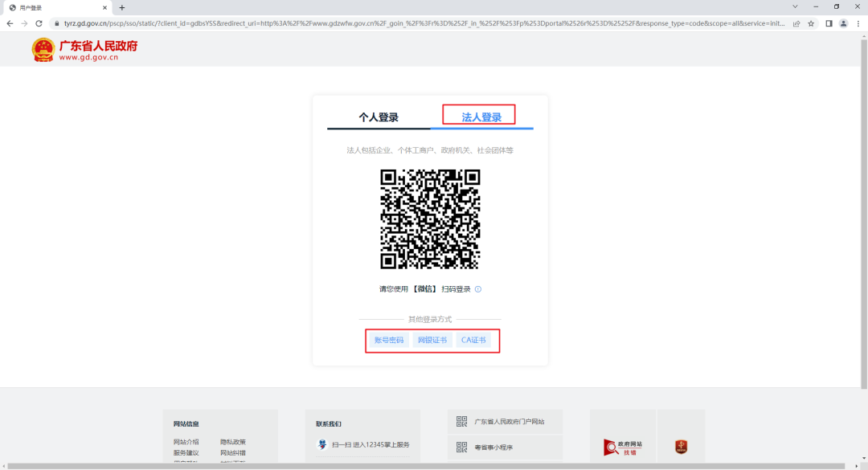Open the 隐私政策 link
Viewport: 868px width, 470px height.
click(x=234, y=441)
